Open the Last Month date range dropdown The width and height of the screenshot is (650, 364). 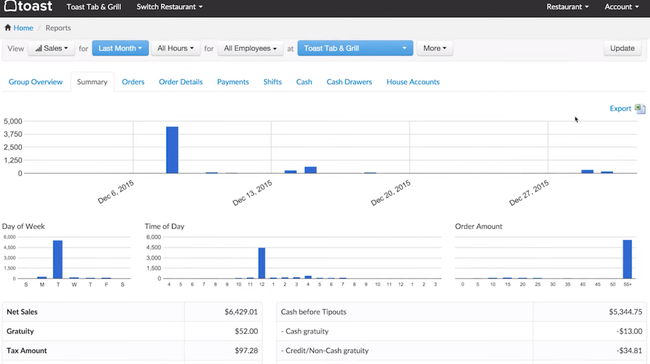[x=120, y=49]
